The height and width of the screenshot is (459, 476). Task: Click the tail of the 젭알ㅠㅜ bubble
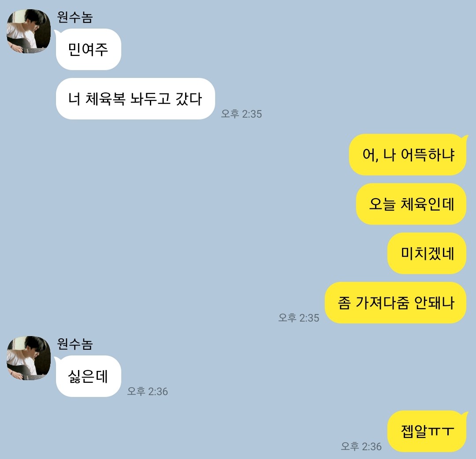pos(465,415)
